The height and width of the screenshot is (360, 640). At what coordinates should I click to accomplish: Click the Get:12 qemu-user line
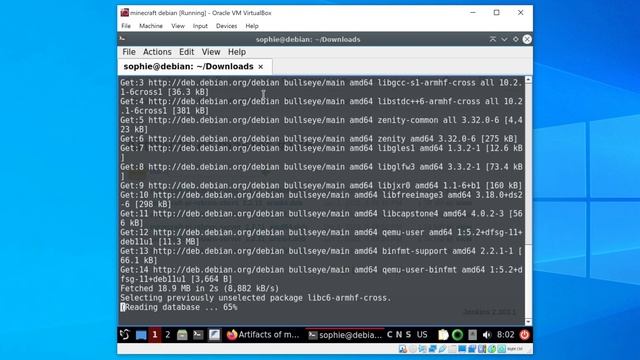pyautogui.click(x=321, y=237)
